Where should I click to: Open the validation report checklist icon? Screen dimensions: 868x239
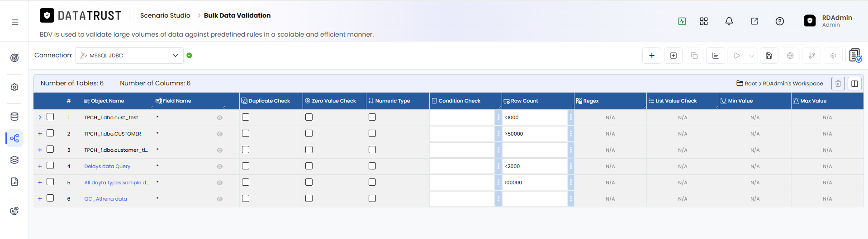pos(855,56)
